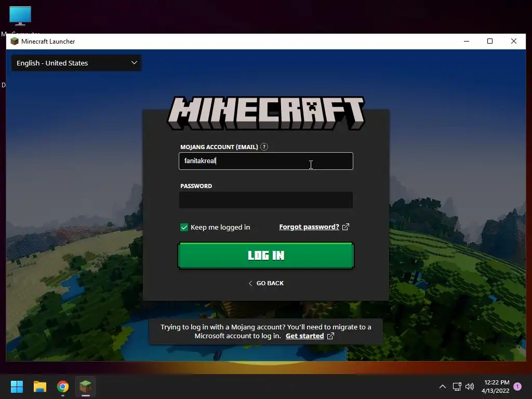Open the network status tray icon
532x399 pixels.
[x=457, y=387]
